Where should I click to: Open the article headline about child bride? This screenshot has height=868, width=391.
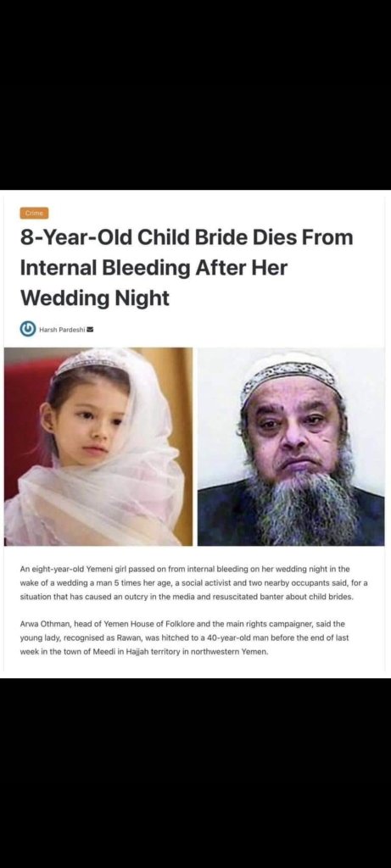[187, 269]
